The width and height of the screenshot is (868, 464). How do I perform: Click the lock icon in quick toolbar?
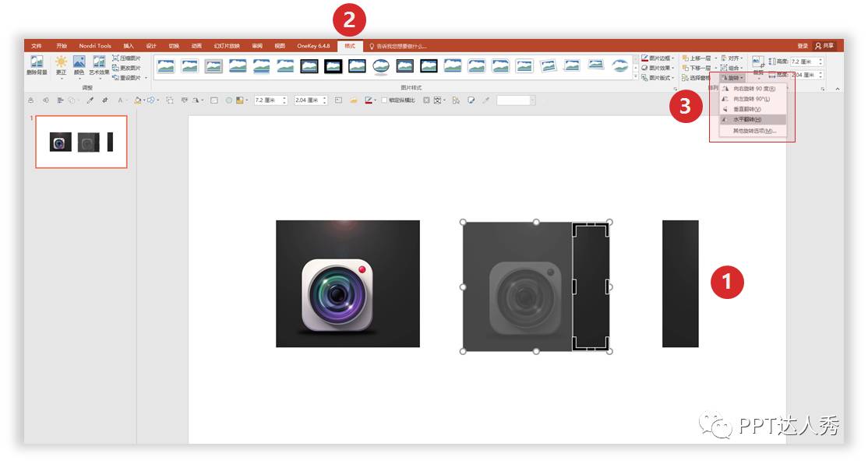click(x=31, y=100)
